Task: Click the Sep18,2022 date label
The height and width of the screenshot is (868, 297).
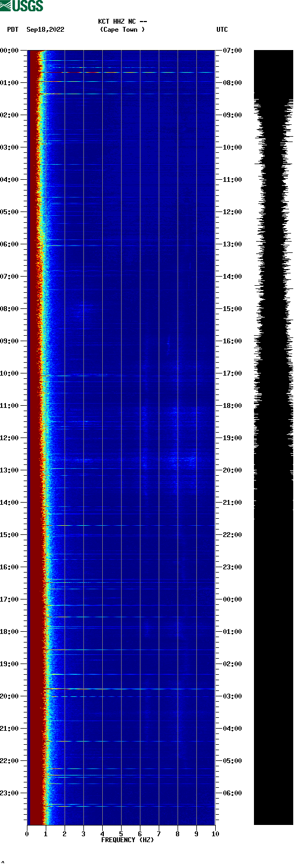Action: coord(45,30)
